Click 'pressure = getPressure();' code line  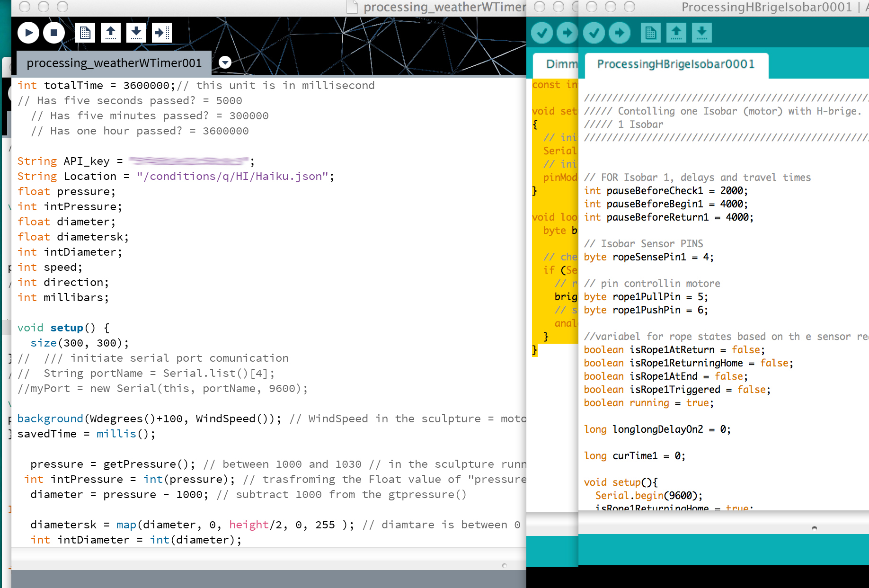pos(113,464)
